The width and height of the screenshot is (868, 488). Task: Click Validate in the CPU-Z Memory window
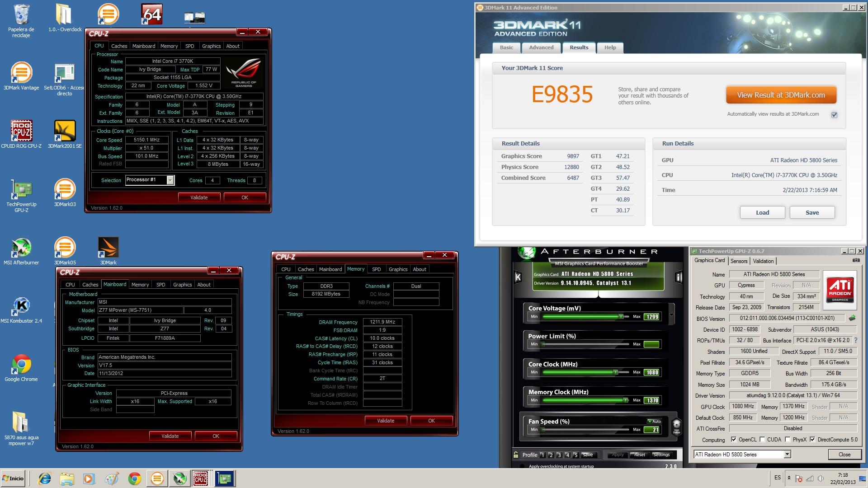coord(386,421)
